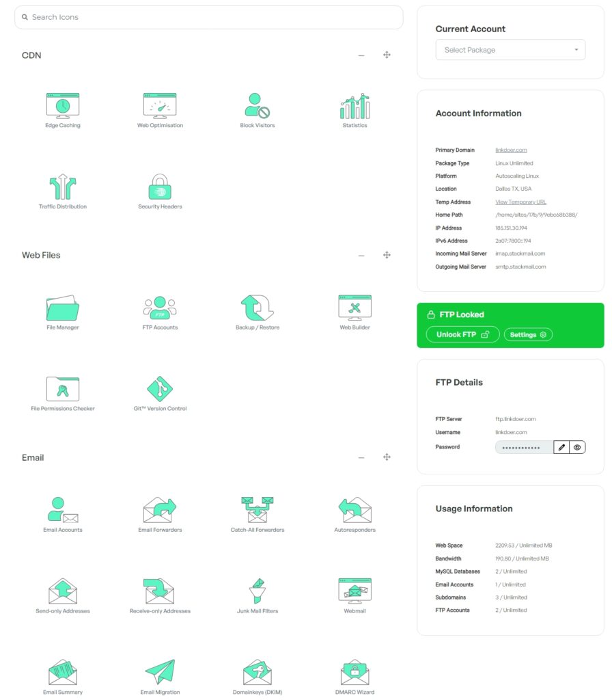612x700 pixels.
Task: Open Backup / Restore tool
Action: point(258,309)
